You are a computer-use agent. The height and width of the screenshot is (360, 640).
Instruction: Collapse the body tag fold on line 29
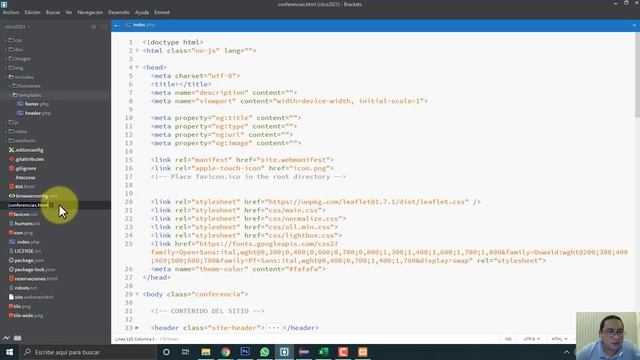137,294
